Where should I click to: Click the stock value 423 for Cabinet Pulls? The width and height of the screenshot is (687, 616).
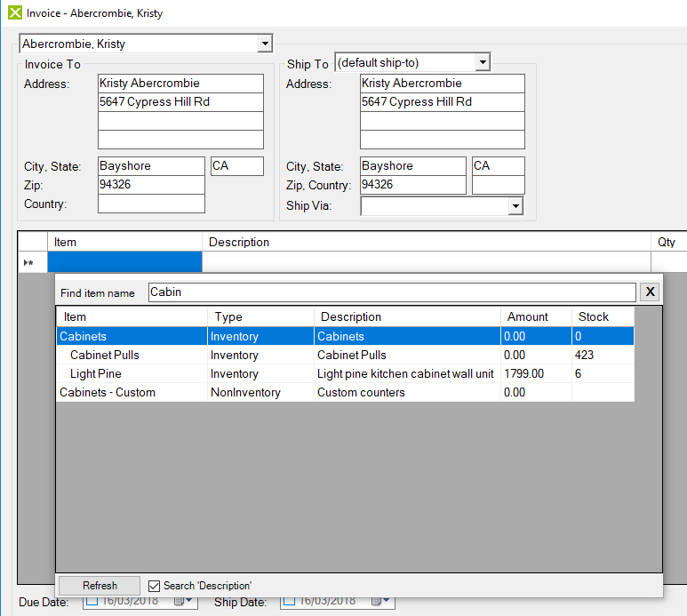[603, 355]
